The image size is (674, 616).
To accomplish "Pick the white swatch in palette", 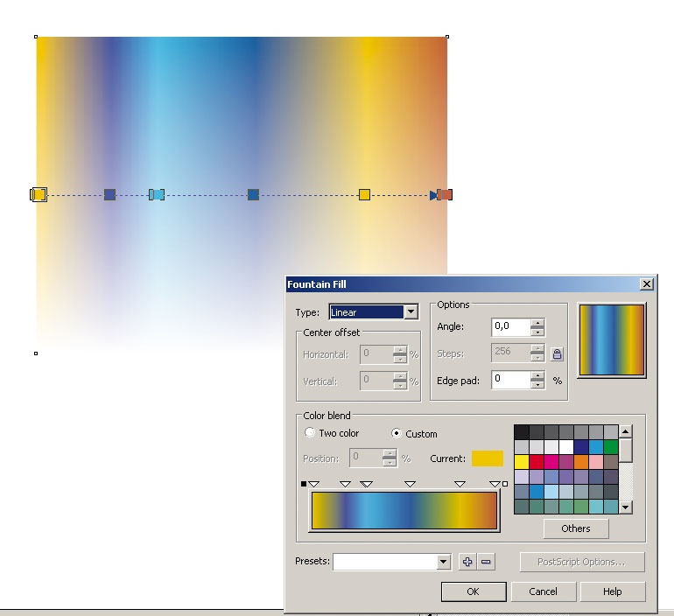I will click(x=566, y=447).
